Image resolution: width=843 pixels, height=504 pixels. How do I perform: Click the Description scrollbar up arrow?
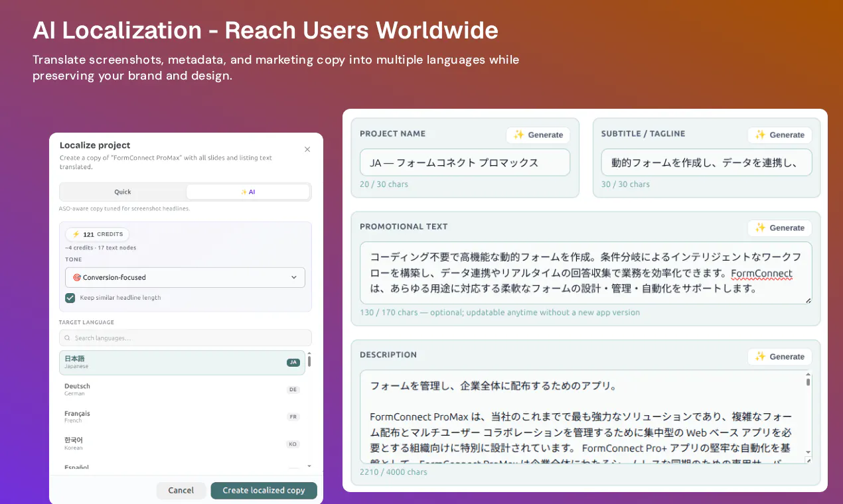point(808,375)
